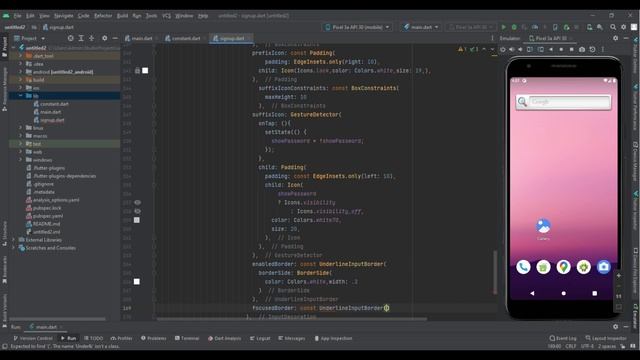Click emulator rotate right icon
Screen dimensions: 640x360
click(x=540, y=49)
